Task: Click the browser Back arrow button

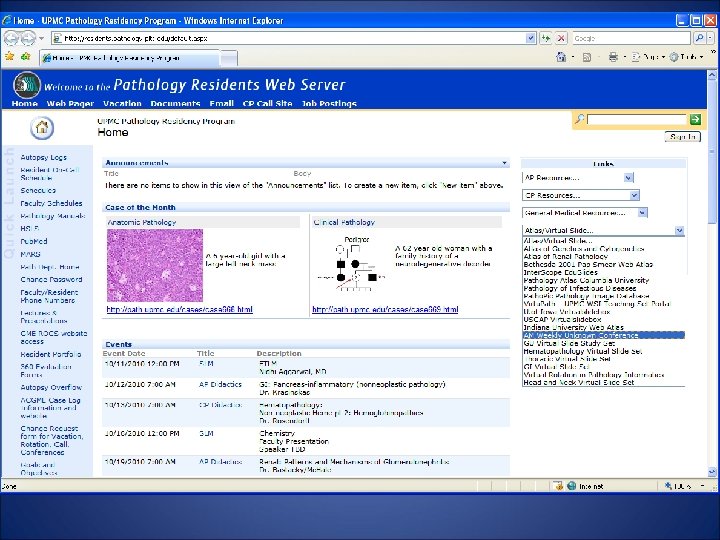Action: tap(11, 38)
